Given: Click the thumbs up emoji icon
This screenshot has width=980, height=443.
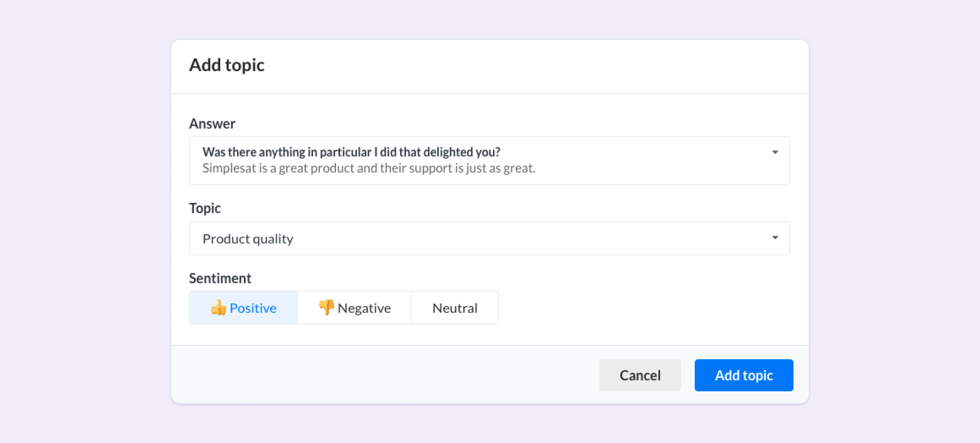Looking at the screenshot, I should coord(218,308).
